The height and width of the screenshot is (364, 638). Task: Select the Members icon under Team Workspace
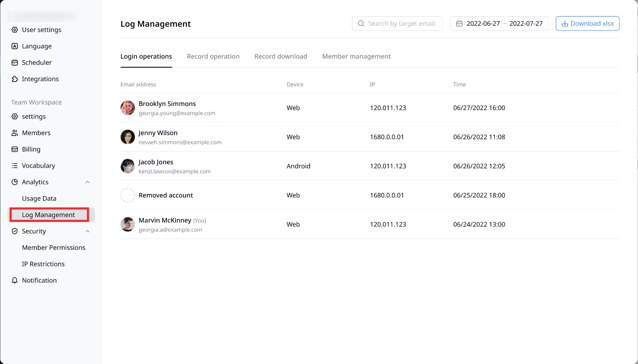pyautogui.click(x=15, y=133)
